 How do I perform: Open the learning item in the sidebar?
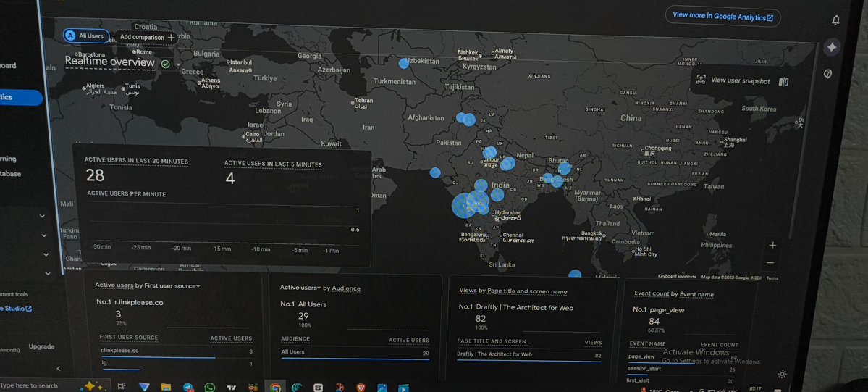[x=8, y=159]
